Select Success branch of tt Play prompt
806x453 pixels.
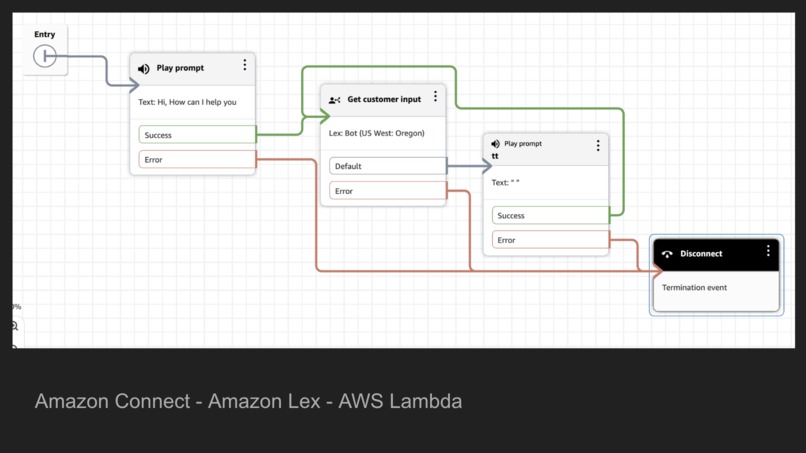click(551, 215)
